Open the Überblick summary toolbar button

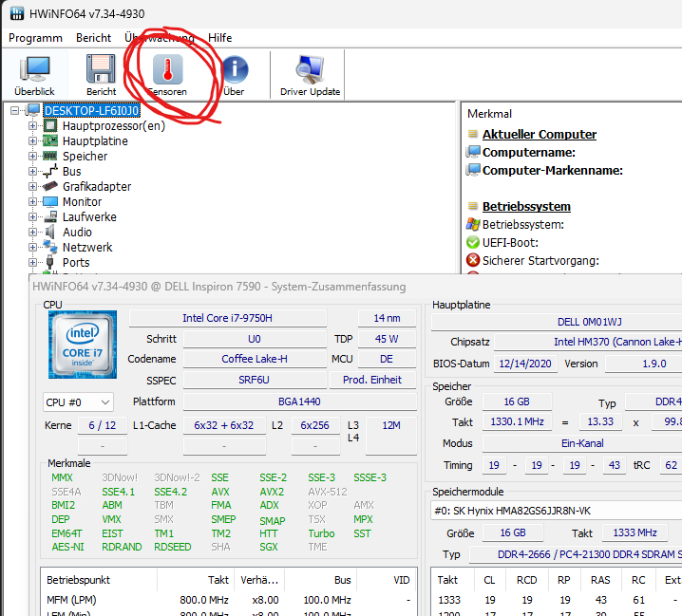(34, 74)
